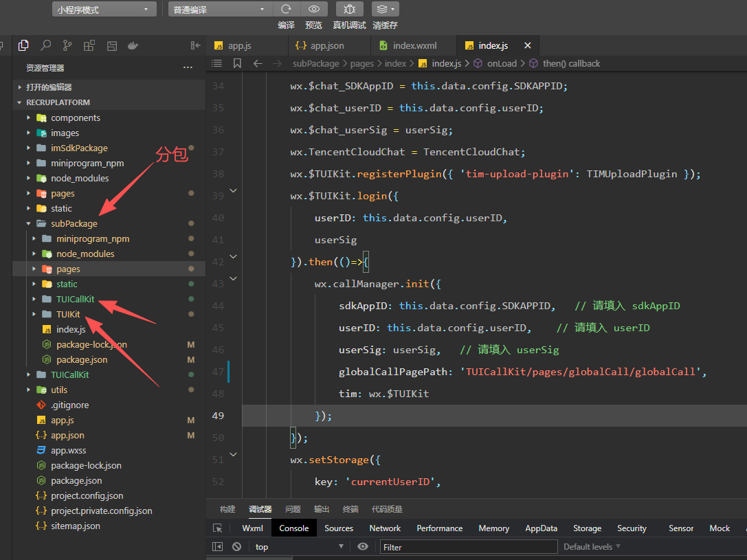Open the Security debugger tab
The height and width of the screenshot is (560, 747).
[632, 528]
